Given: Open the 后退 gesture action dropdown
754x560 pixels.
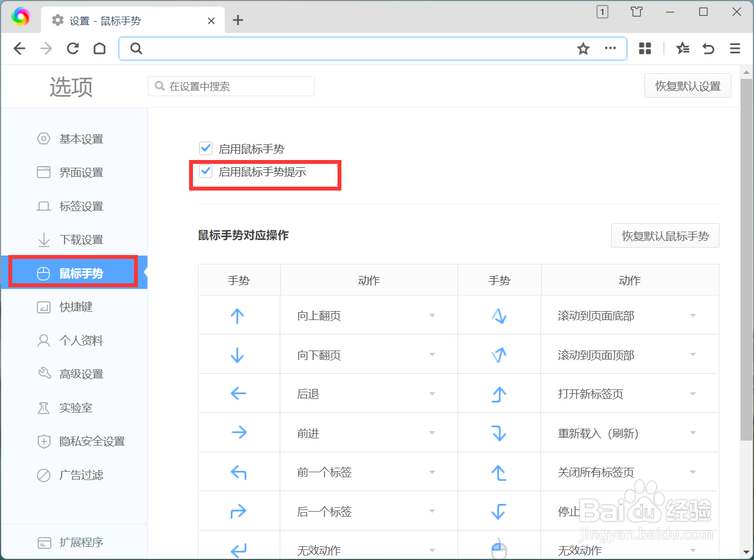Looking at the screenshot, I should (432, 393).
